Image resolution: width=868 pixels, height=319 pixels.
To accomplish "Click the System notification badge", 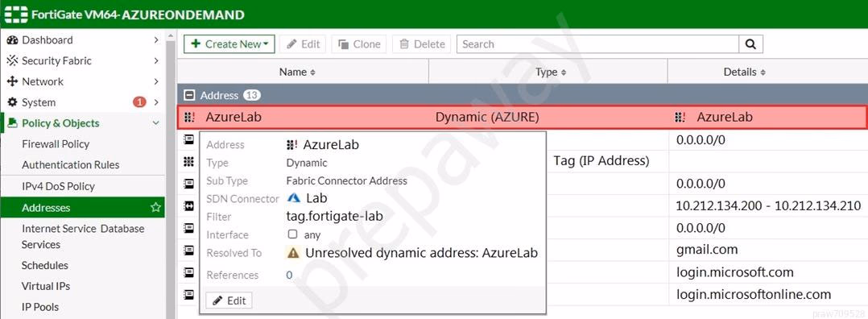I will (139, 101).
